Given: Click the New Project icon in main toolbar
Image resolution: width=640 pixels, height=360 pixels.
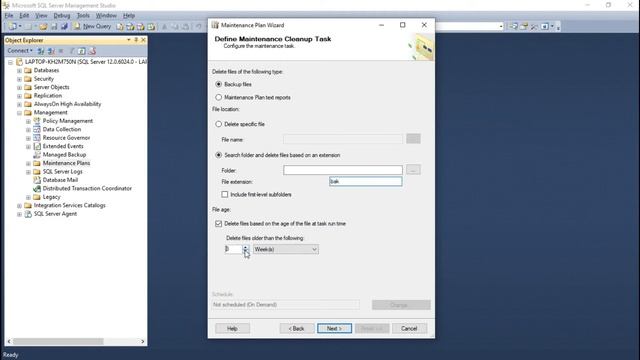Looking at the screenshot, I should (13, 27).
